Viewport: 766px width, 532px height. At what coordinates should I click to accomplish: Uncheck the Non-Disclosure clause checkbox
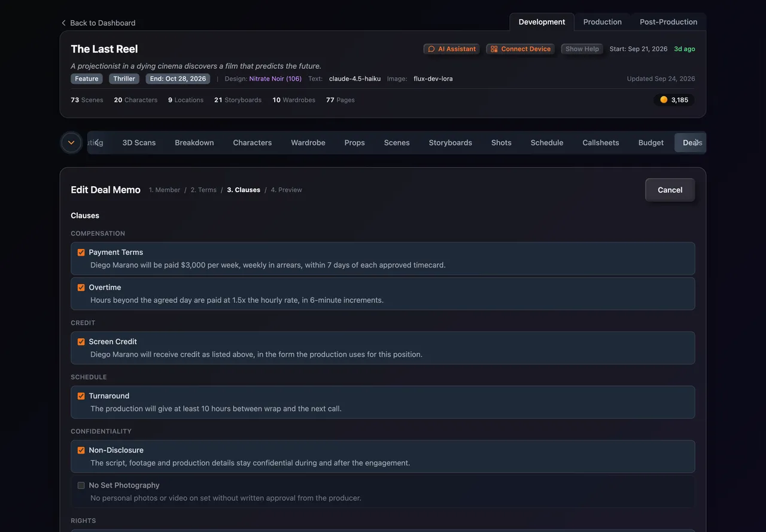click(81, 451)
